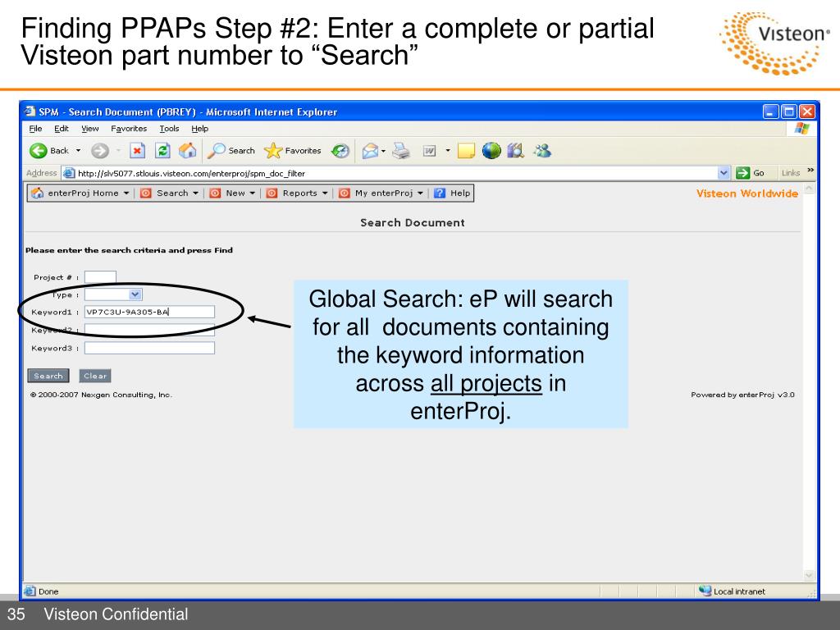Click the address bar URL

tap(192, 173)
